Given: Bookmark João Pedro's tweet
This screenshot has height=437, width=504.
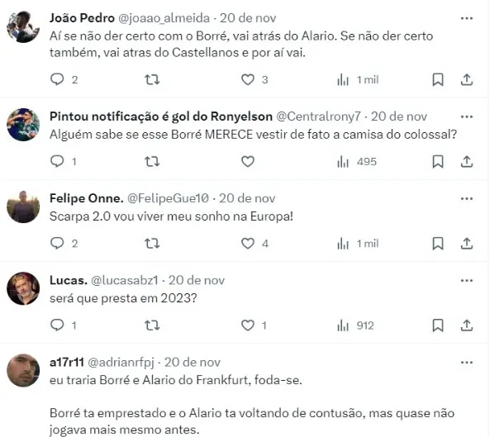Looking at the screenshot, I should (x=438, y=80).
